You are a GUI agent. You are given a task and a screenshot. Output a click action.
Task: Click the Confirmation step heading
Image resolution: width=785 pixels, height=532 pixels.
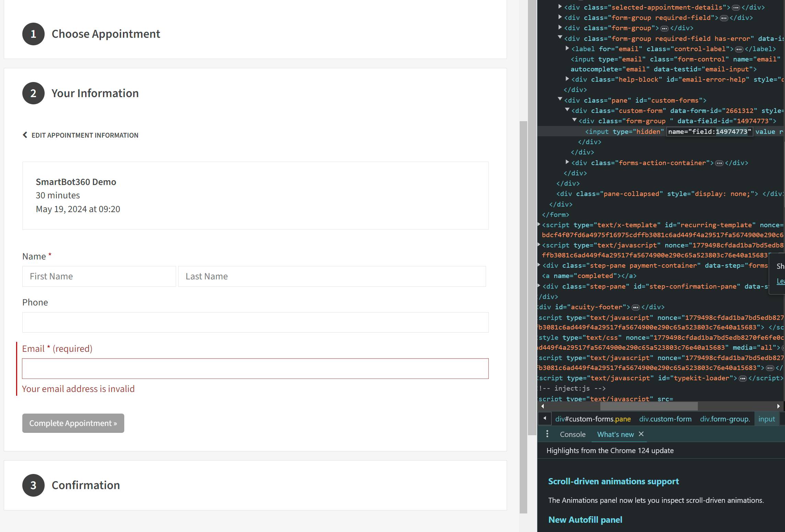tap(86, 485)
